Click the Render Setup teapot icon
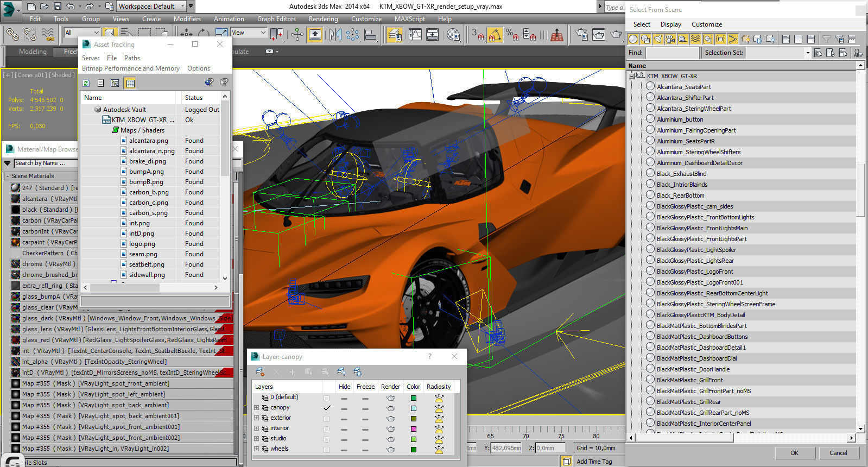This screenshot has width=868, height=467. coord(581,35)
